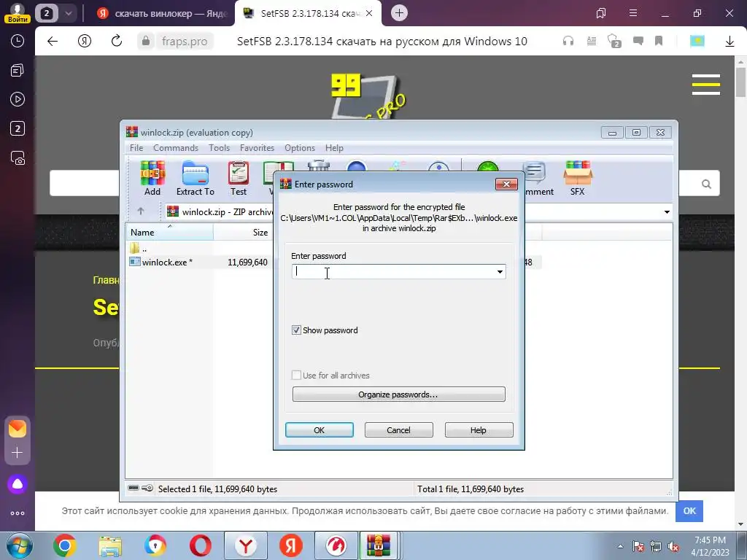This screenshot has width=747, height=560.
Task: Click the muted volume tray icon
Action: pos(673,546)
